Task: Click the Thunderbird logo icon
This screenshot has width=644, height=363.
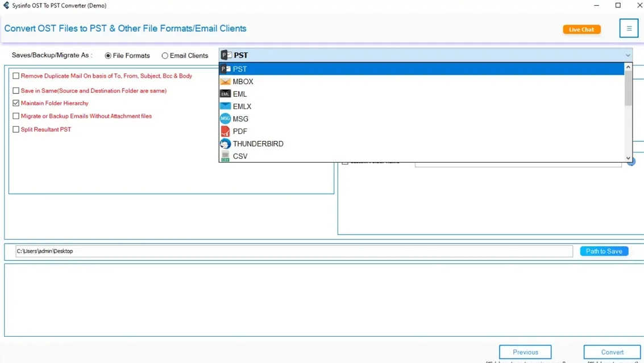Action: pos(226,143)
